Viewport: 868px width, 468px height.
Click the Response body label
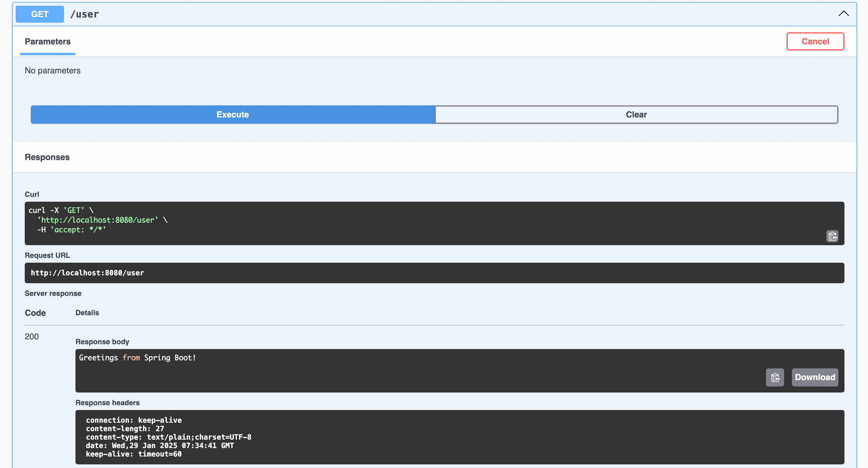pyautogui.click(x=102, y=341)
